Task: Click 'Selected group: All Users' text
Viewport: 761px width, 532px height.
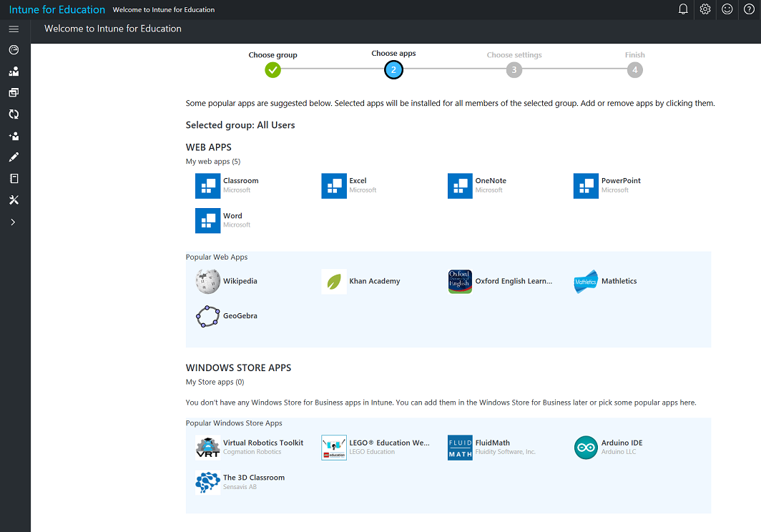Action: tap(240, 125)
